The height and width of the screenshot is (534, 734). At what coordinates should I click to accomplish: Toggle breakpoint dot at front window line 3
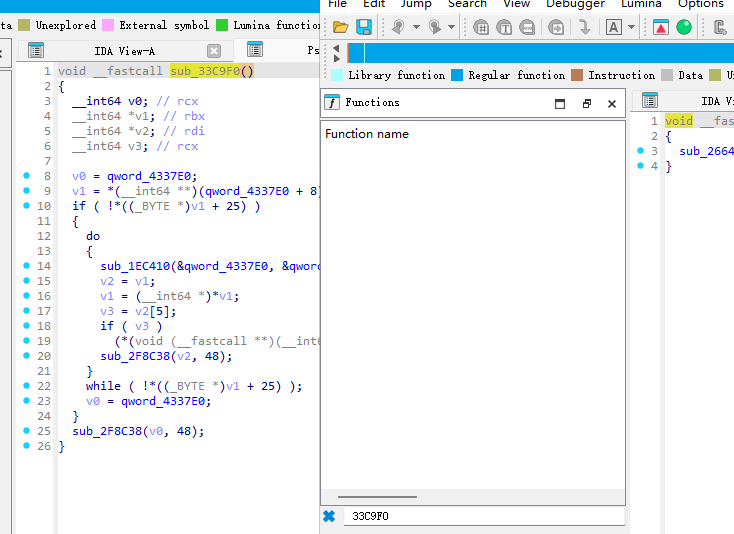click(640, 150)
